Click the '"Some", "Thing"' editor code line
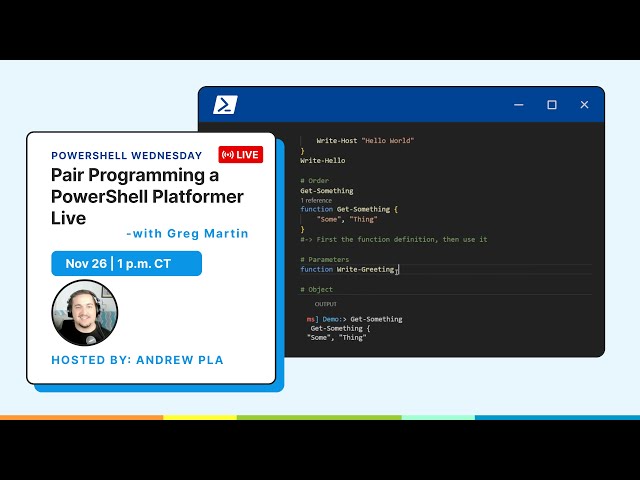The width and height of the screenshot is (640, 480). click(x=347, y=219)
